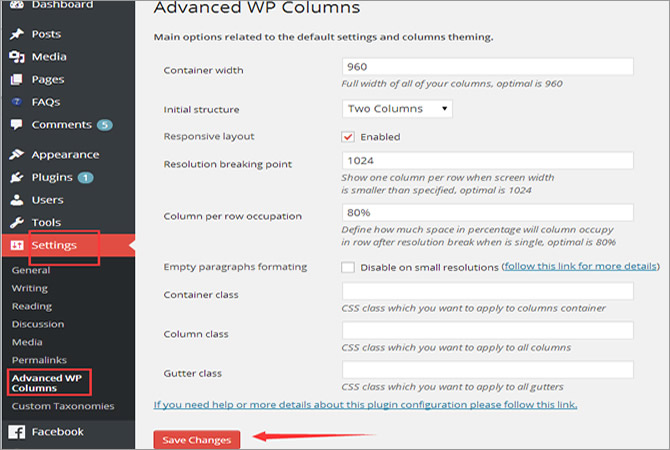Screen dimensions: 670x450
Task: Open the top-level Media menu
Action: click(49, 57)
